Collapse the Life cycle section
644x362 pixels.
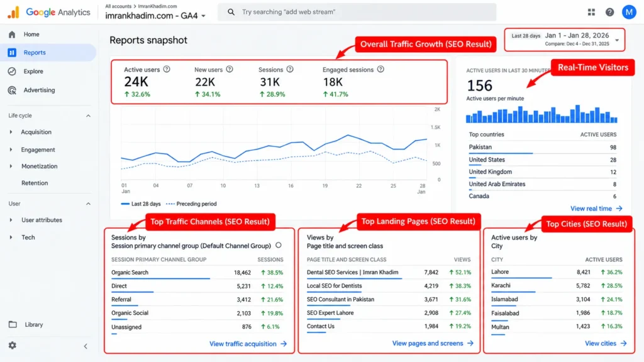pyautogui.click(x=88, y=116)
